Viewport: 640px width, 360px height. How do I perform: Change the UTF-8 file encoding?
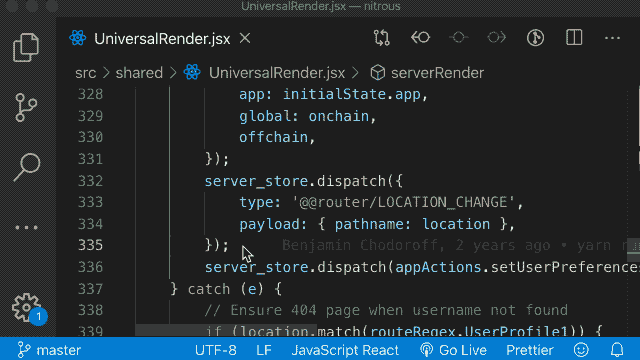(x=216, y=350)
